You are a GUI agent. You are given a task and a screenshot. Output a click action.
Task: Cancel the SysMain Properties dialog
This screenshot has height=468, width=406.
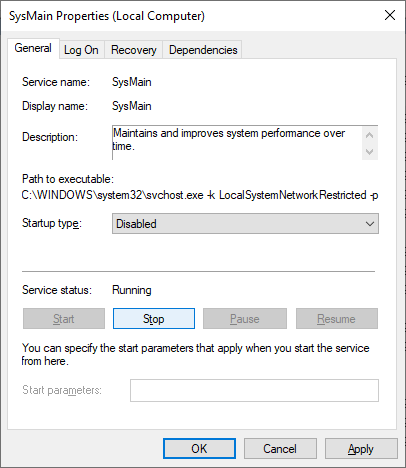[x=280, y=449]
